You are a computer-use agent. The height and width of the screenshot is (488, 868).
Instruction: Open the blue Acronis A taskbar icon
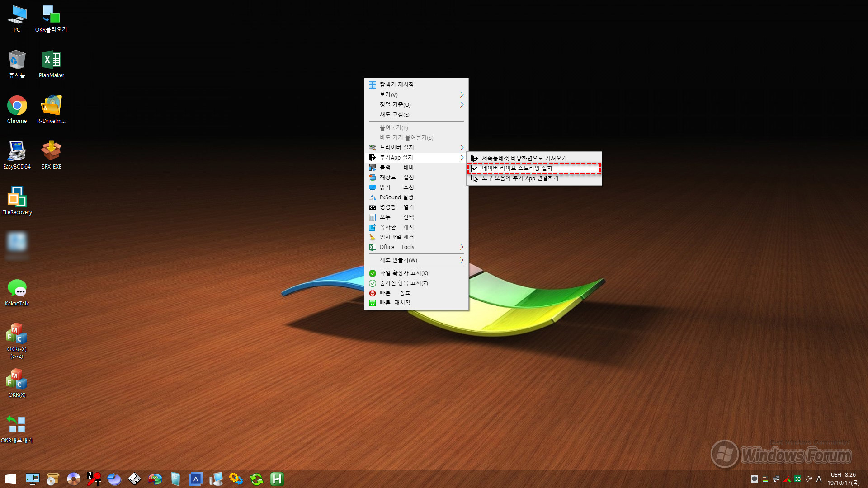(x=195, y=479)
